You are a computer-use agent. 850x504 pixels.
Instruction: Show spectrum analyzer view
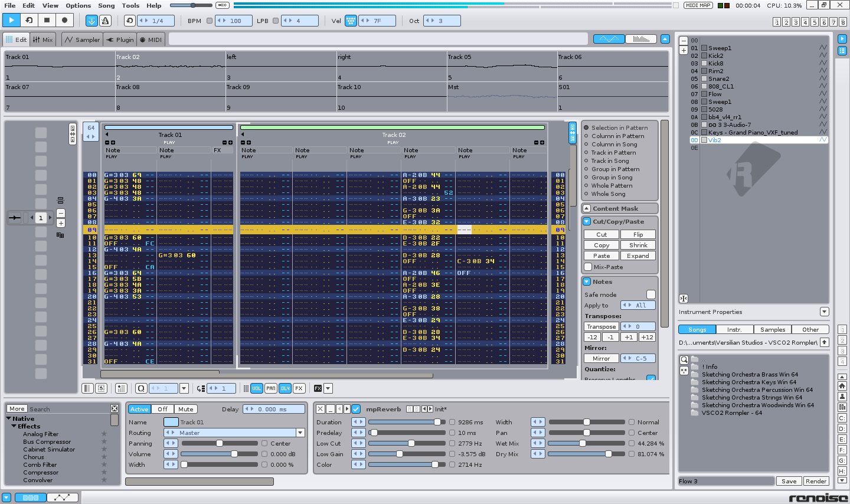point(640,39)
